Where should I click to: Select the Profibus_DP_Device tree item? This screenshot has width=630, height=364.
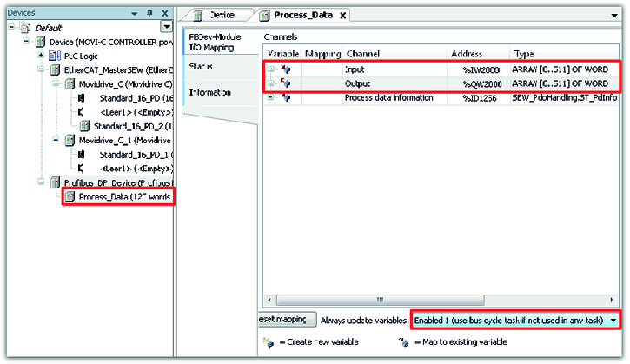click(x=96, y=182)
